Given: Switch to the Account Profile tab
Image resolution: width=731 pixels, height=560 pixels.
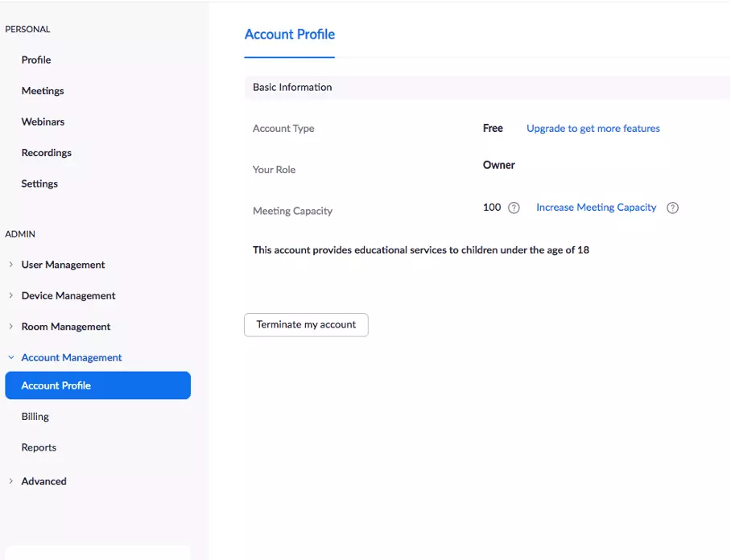Looking at the screenshot, I should (x=290, y=35).
